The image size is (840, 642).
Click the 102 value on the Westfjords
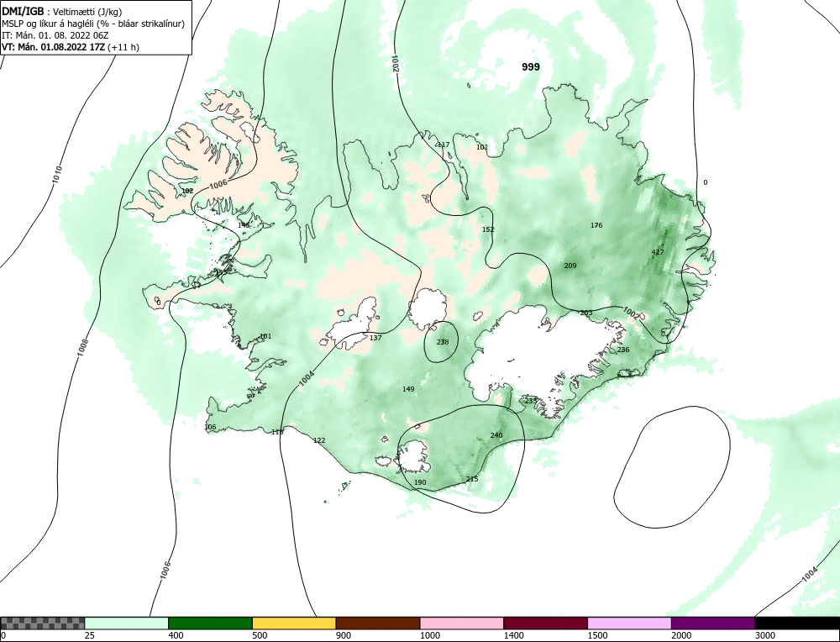[187, 191]
